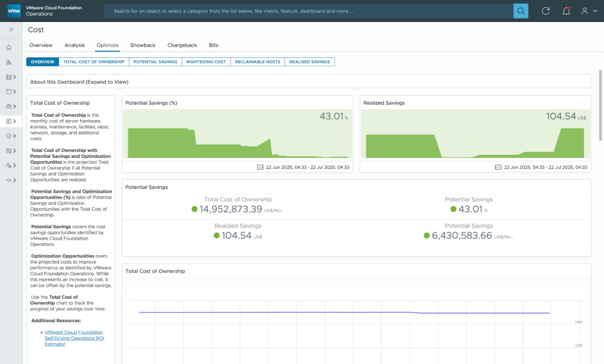604x364 pixels.
Task: Click the VMW logo
Action: click(x=14, y=11)
